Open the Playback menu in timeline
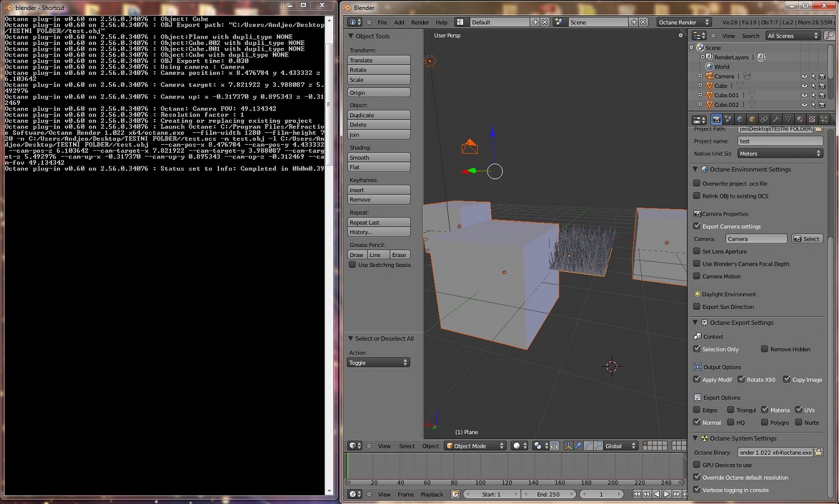The width and height of the screenshot is (839, 504). (432, 495)
